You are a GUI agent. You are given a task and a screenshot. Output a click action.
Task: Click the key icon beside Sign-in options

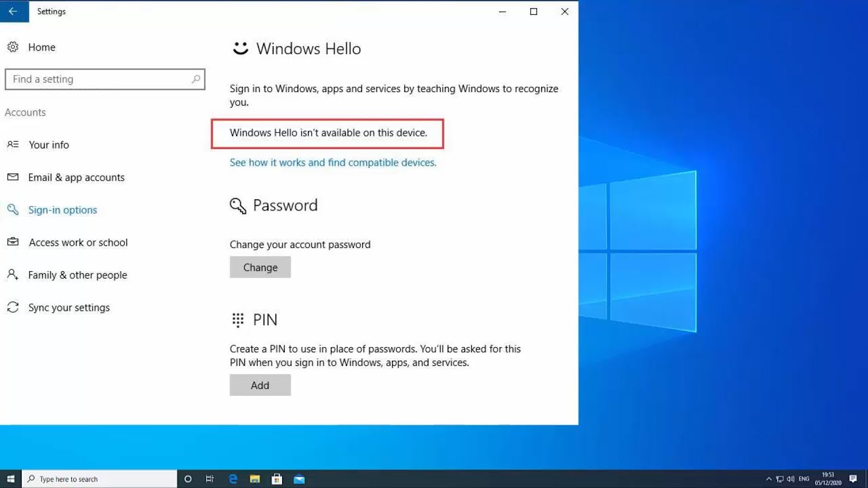(13, 209)
